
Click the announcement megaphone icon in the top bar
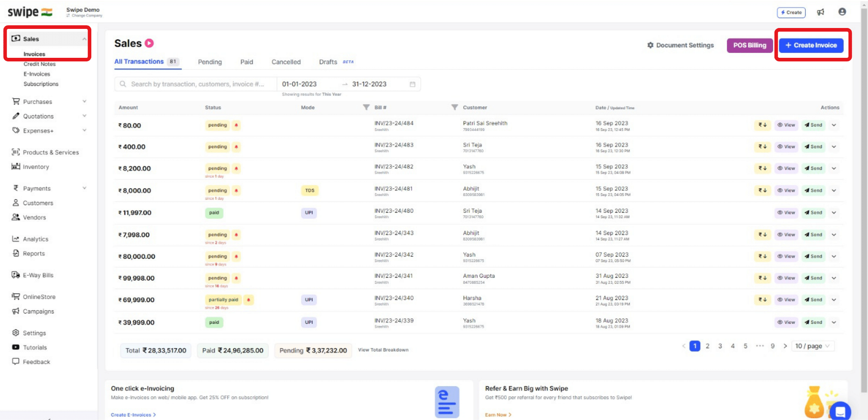click(x=821, y=12)
